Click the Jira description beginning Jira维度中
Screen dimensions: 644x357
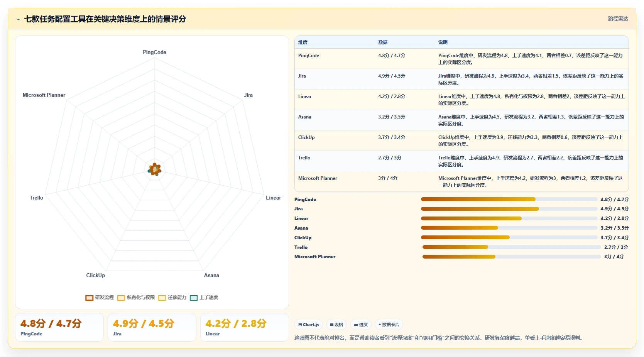pos(531,80)
